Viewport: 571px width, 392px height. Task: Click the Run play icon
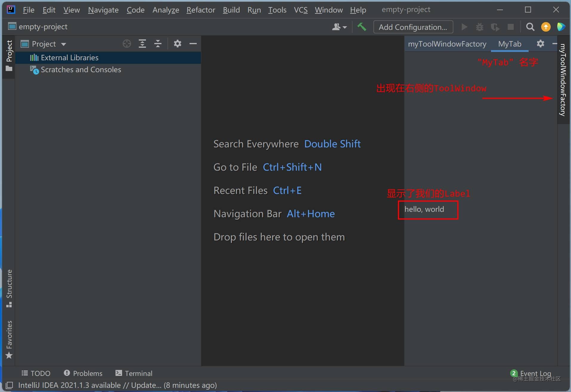464,27
